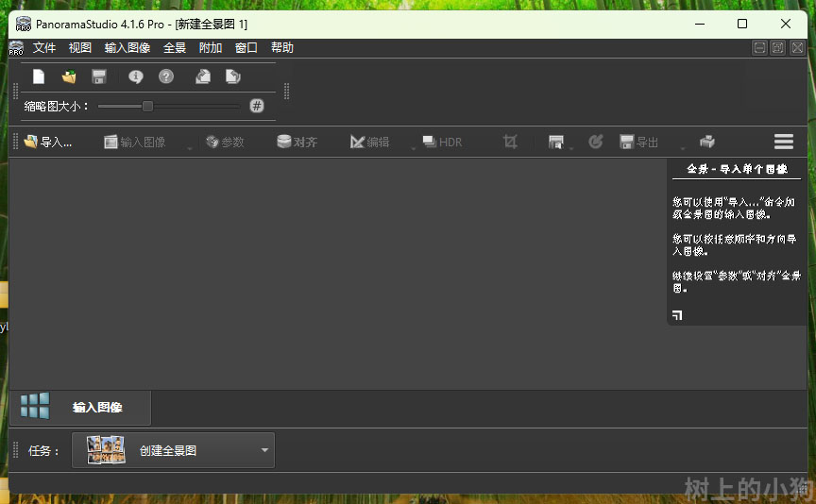This screenshot has height=504, width=816.
Task: Click the help question mark icon
Action: pyautogui.click(x=166, y=76)
